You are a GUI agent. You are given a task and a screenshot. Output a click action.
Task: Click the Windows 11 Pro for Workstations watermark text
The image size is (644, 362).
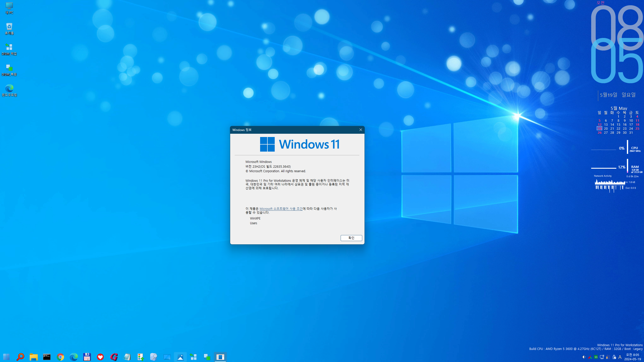[x=620, y=345]
